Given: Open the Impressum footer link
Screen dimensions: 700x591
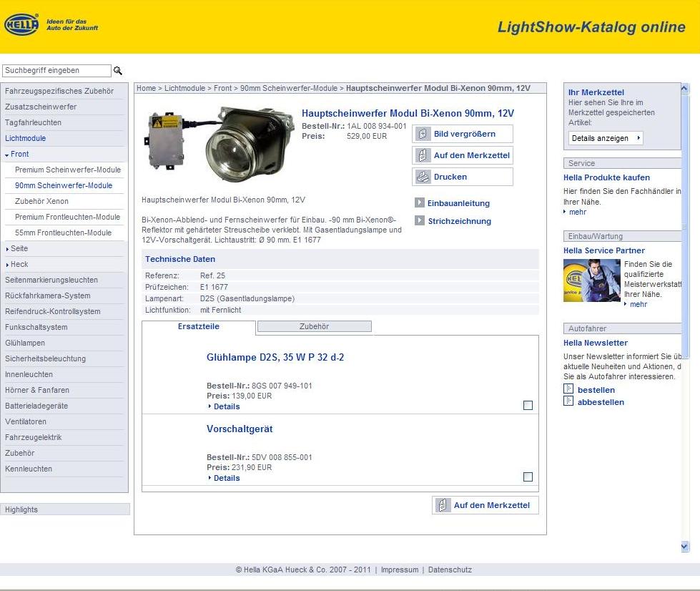Looking at the screenshot, I should (x=399, y=570).
